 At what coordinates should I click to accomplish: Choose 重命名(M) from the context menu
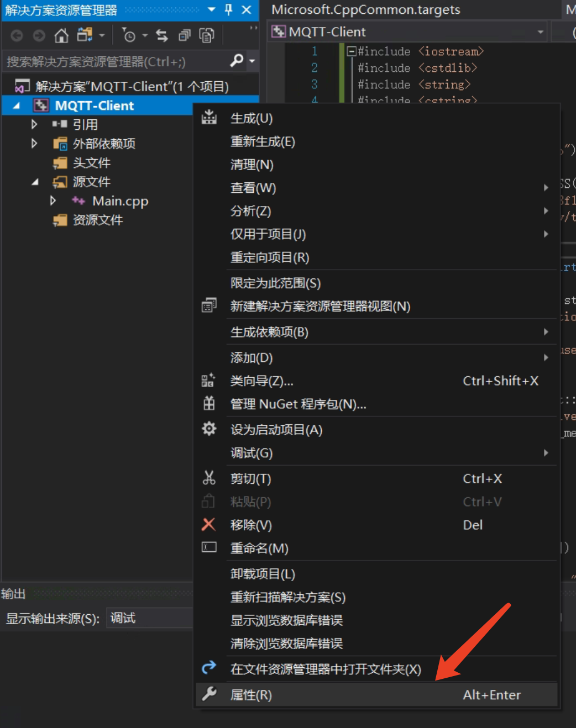click(x=376, y=548)
